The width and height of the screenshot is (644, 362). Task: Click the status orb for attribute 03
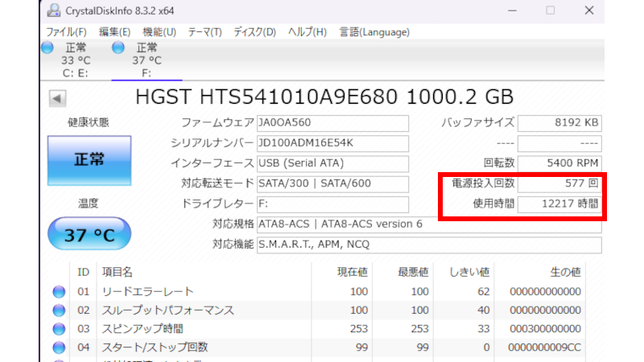59,329
